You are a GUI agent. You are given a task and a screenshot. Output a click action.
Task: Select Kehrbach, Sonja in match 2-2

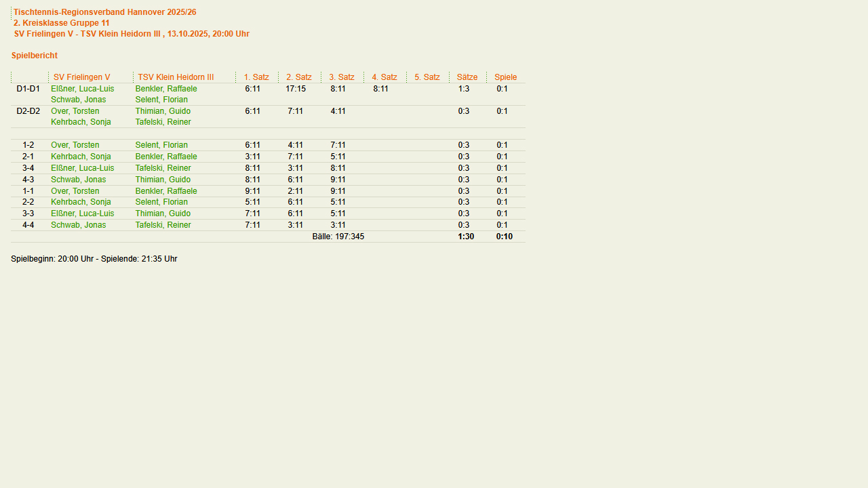click(x=81, y=202)
